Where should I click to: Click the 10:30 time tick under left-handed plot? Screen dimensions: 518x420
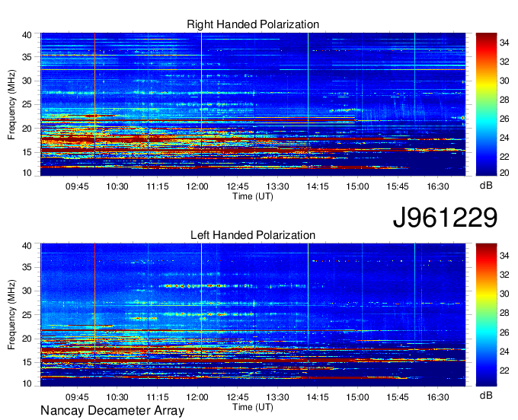point(117,397)
